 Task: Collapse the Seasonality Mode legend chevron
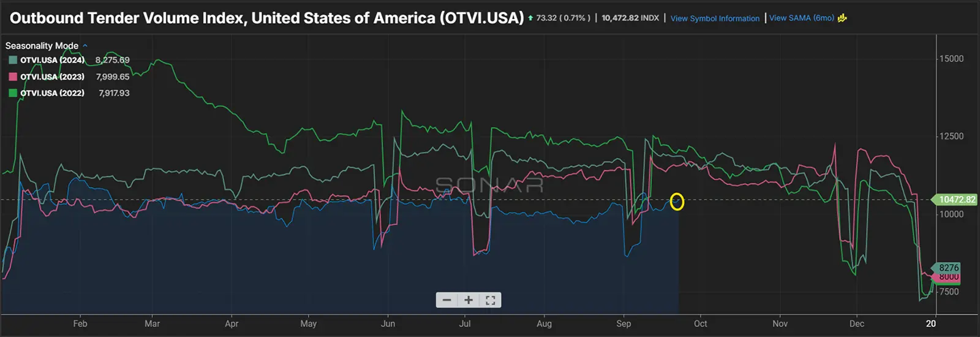(85, 46)
